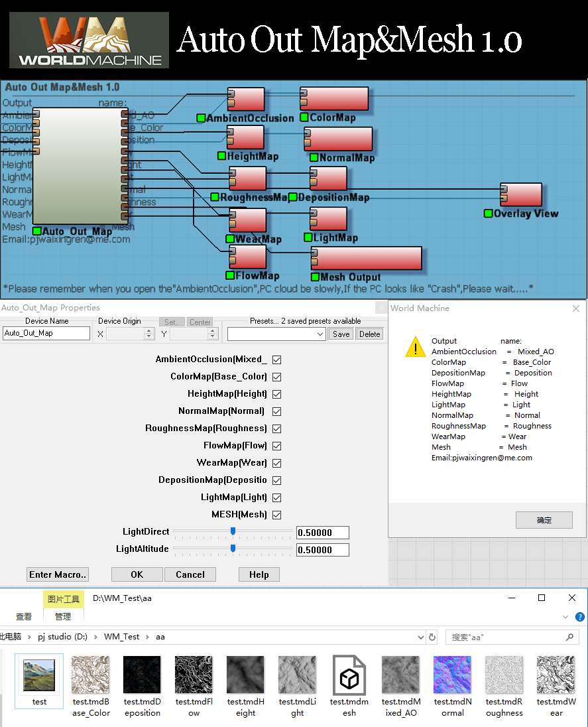Image resolution: width=588 pixels, height=727 pixels.
Task: Uncheck ColorMap(Base_Color) checkbox
Action: pos(276,377)
